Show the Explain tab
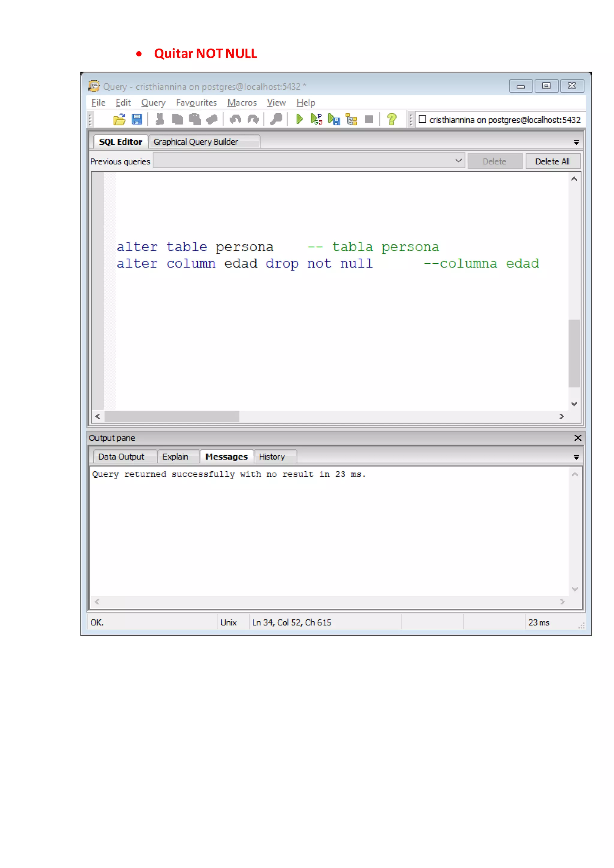 point(178,457)
